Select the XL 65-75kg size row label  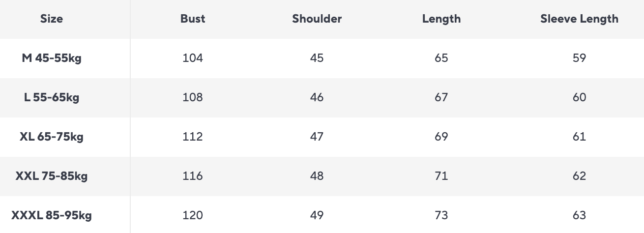[x=52, y=137]
